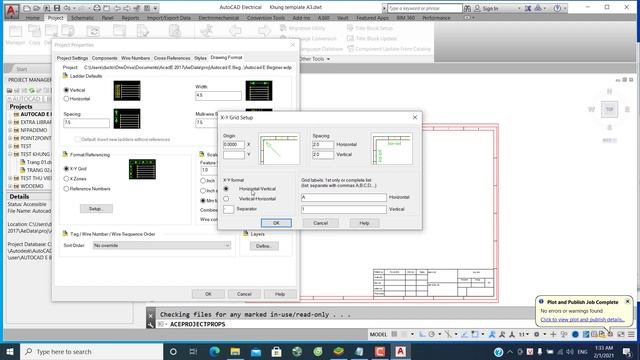Expand the EXTRA LIBRARY project node
The height and width of the screenshot is (360, 640).
tap(10, 122)
